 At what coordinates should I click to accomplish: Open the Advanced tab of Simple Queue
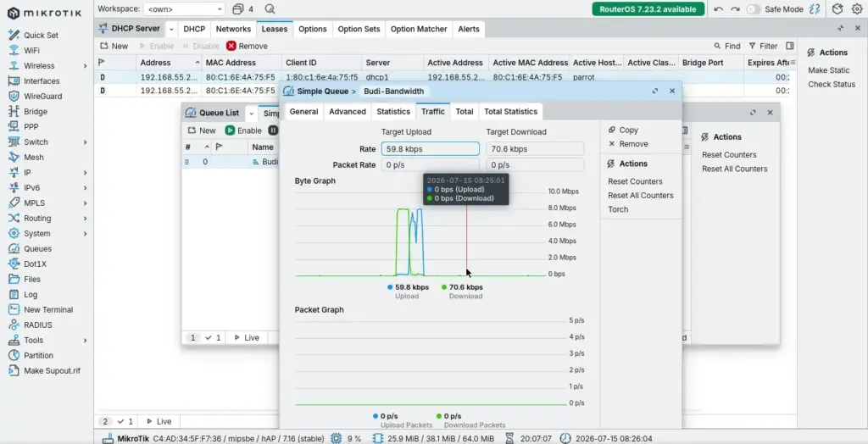click(347, 111)
